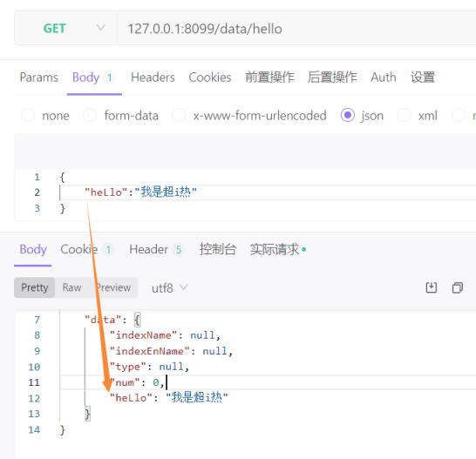Click the download response icon
476x459 pixels.
(431, 287)
